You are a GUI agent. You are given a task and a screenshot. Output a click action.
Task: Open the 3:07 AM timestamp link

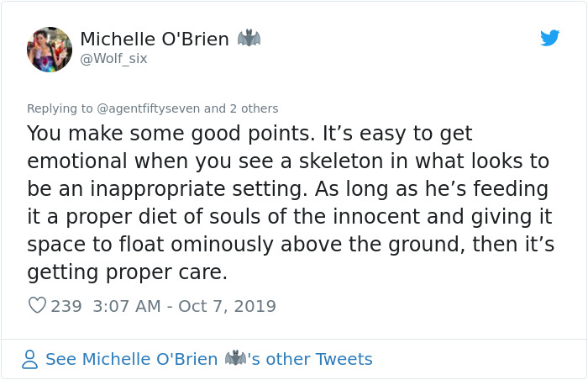click(124, 306)
